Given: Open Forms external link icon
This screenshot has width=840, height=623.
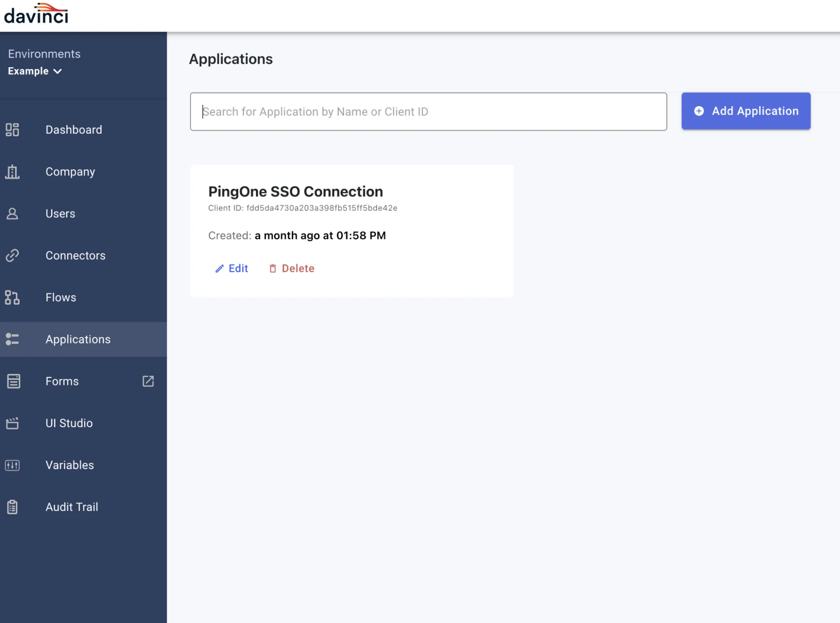Looking at the screenshot, I should (148, 381).
